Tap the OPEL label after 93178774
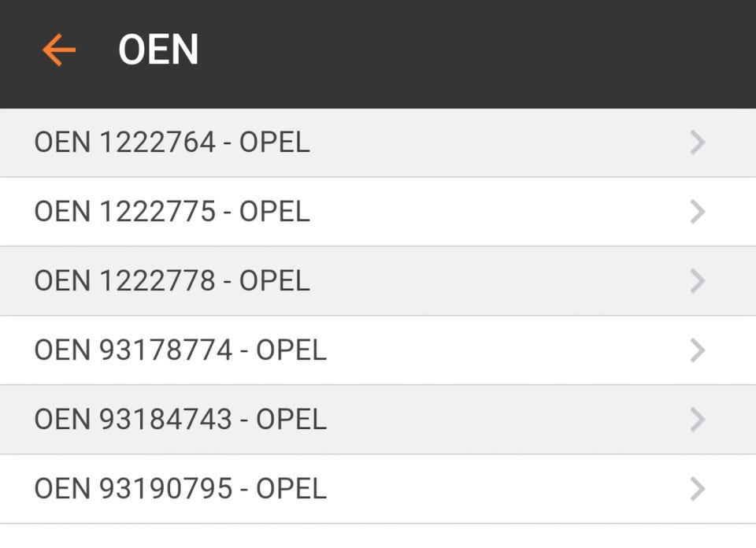Viewport: 756px width, 548px height. 291,350
